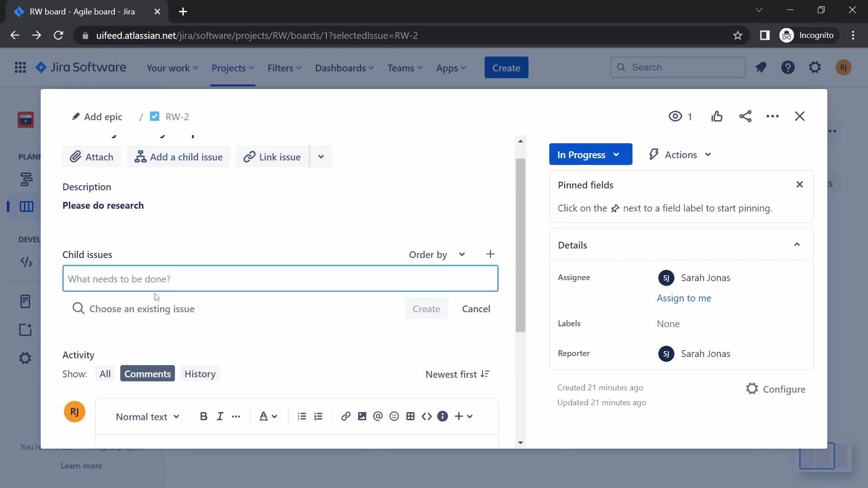Click the insert table icon

(410, 417)
